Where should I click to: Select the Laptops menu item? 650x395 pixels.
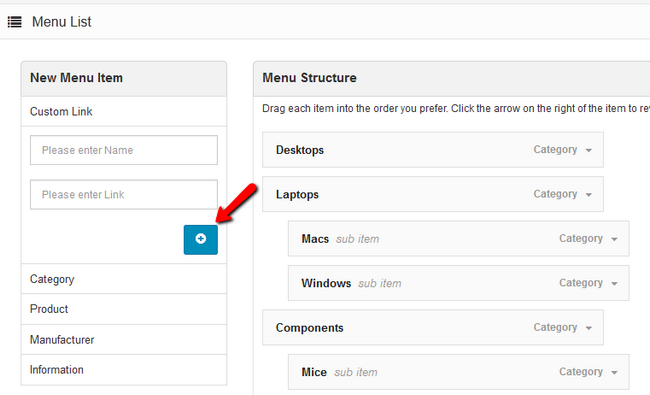coord(433,194)
